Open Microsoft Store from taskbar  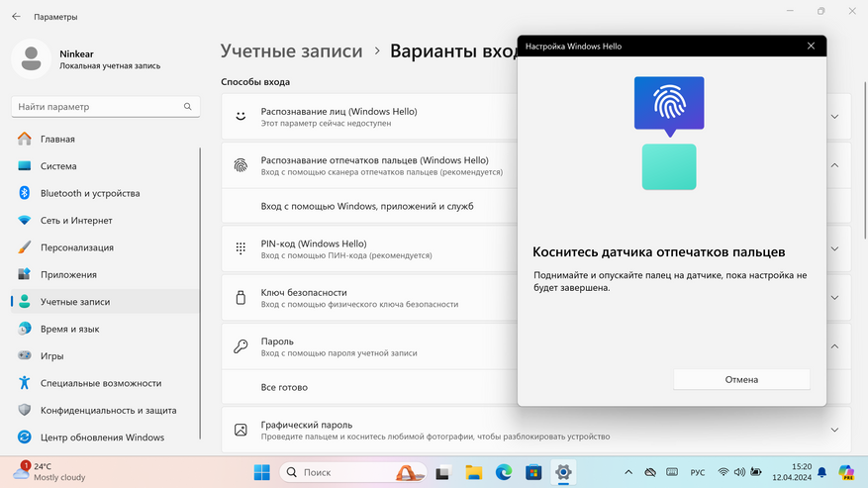coord(533,472)
